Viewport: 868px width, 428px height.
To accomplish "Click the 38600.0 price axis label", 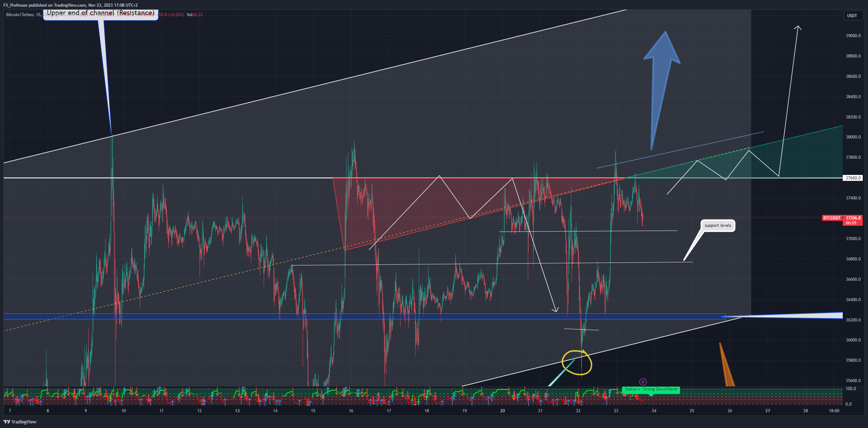I will 853,76.
